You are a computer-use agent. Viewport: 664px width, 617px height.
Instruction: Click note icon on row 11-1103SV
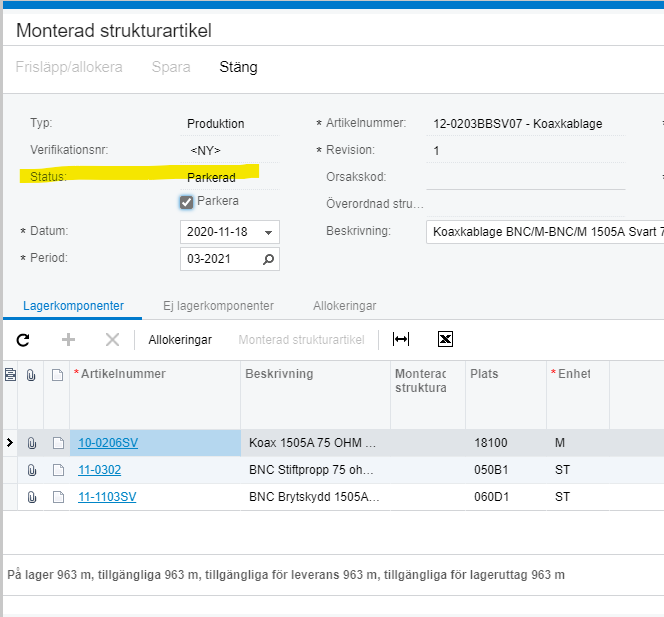click(57, 497)
